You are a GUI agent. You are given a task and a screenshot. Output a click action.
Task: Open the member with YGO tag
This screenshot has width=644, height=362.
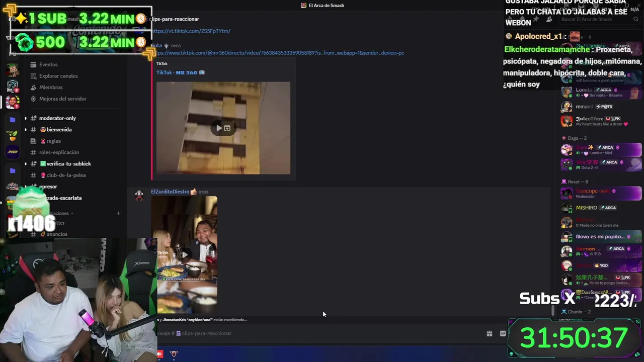pyautogui.click(x=601, y=265)
